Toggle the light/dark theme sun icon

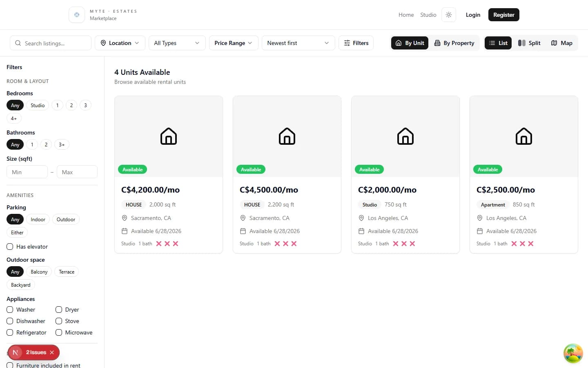point(449,15)
